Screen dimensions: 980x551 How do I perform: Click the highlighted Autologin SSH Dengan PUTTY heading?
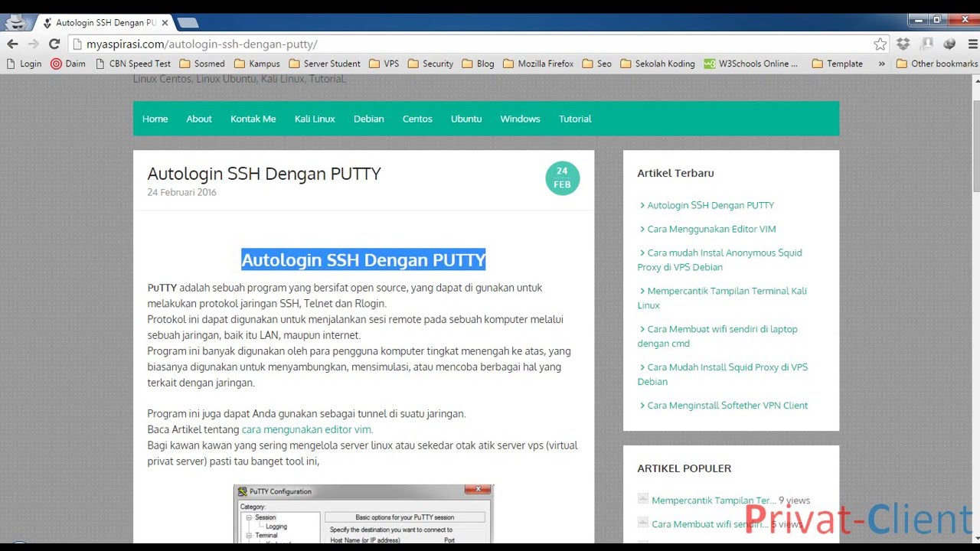(x=364, y=260)
